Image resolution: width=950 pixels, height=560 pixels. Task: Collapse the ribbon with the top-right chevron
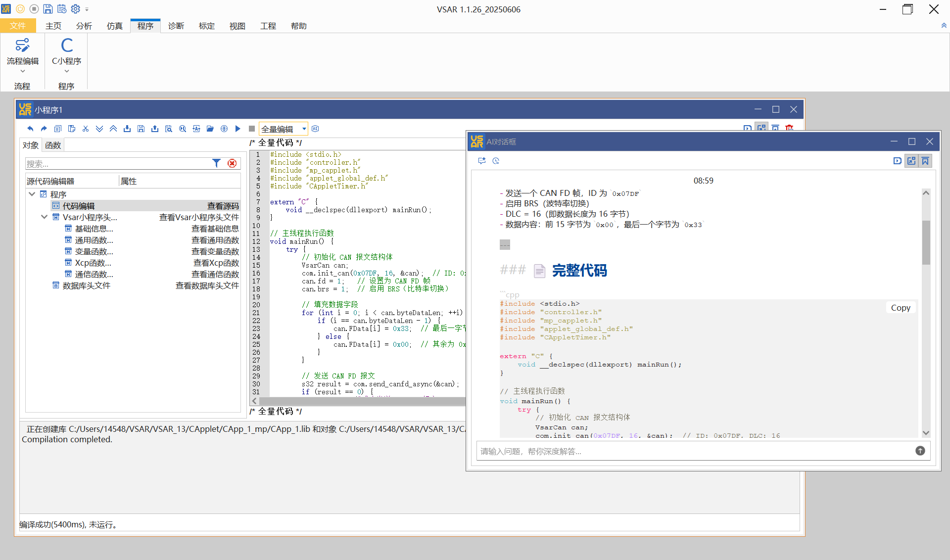click(944, 26)
